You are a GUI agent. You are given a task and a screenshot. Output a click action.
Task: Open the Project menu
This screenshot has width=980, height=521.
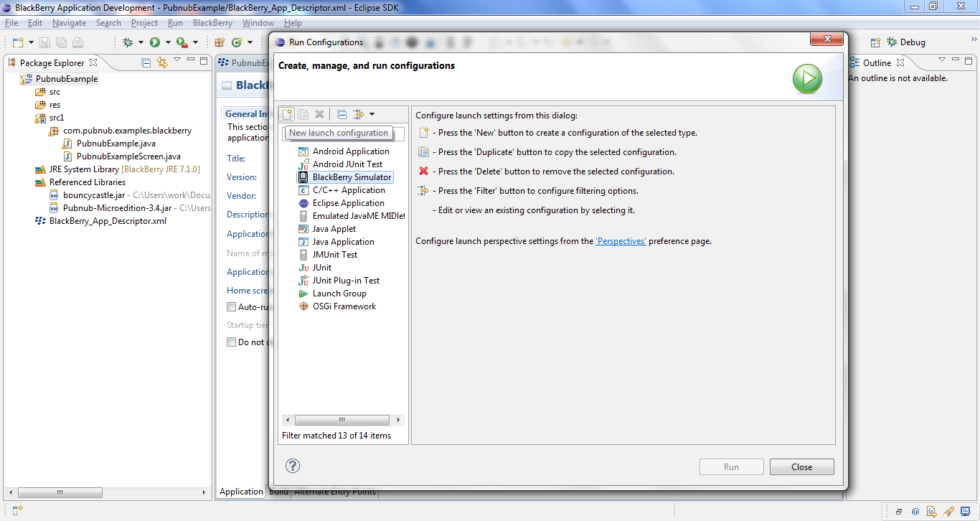tap(144, 23)
